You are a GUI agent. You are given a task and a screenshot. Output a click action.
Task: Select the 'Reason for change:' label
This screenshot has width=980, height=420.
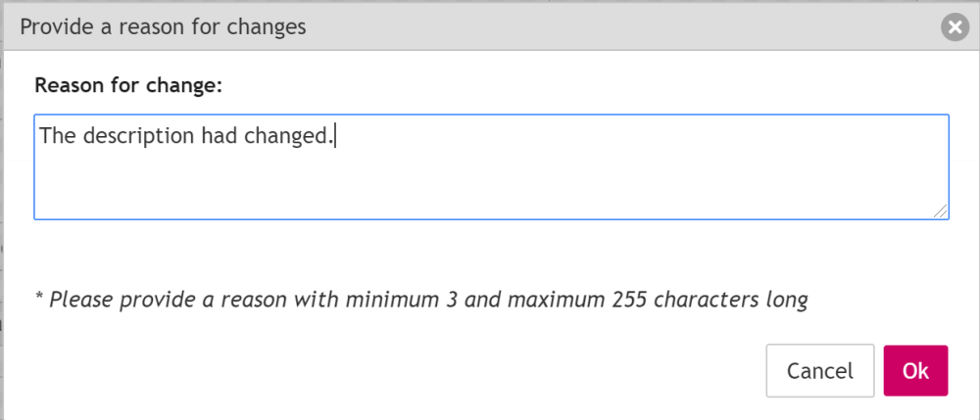click(128, 85)
